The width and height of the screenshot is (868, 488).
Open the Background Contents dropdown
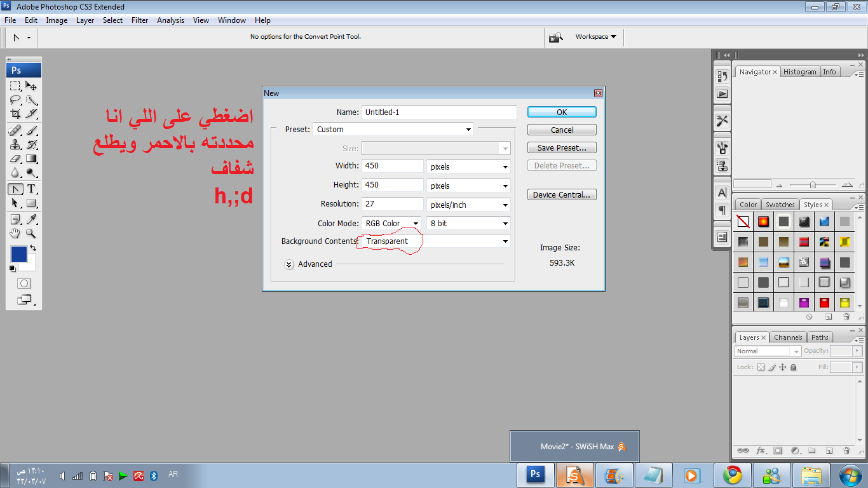(434, 241)
